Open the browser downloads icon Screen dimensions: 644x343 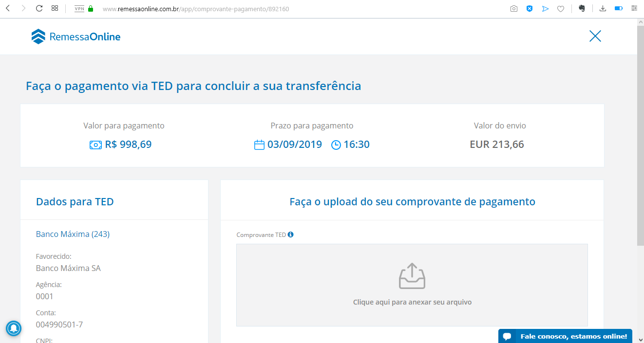pos(603,9)
